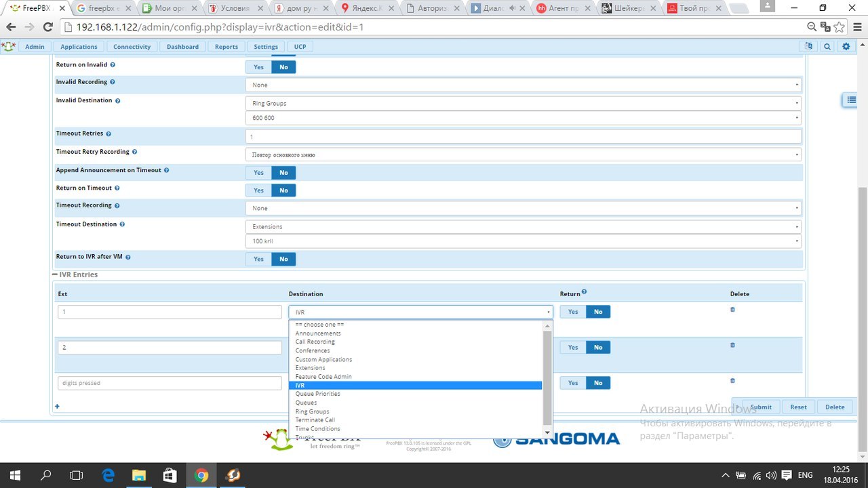The width and height of the screenshot is (868, 488).
Task: Collapse entry 1 Destination IVR dropdown
Action: (x=420, y=312)
